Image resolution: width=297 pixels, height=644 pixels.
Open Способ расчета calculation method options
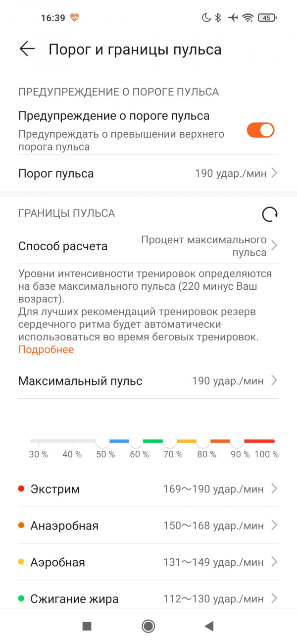(x=148, y=246)
